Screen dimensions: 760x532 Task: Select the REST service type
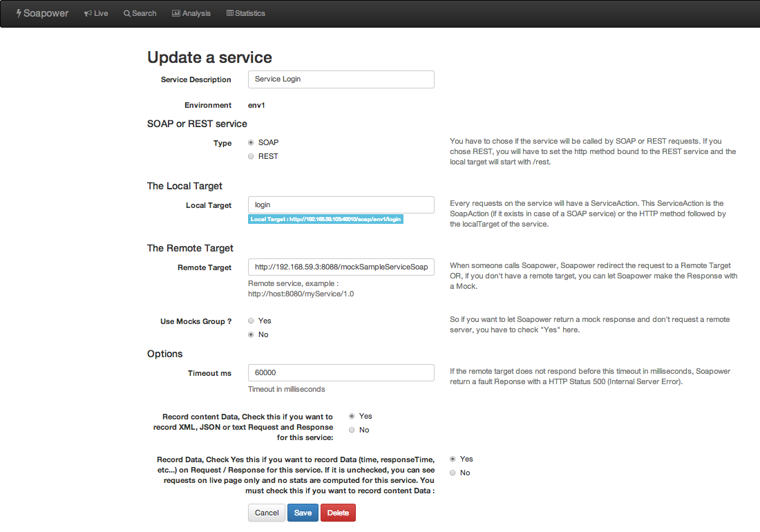click(x=251, y=156)
